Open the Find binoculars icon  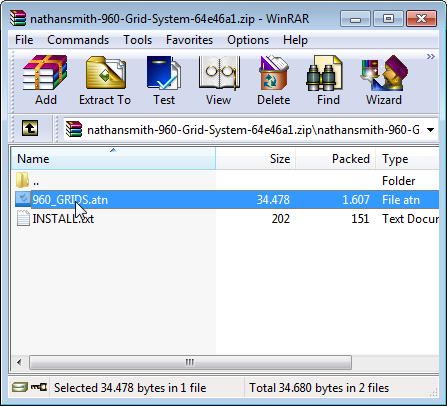[324, 73]
